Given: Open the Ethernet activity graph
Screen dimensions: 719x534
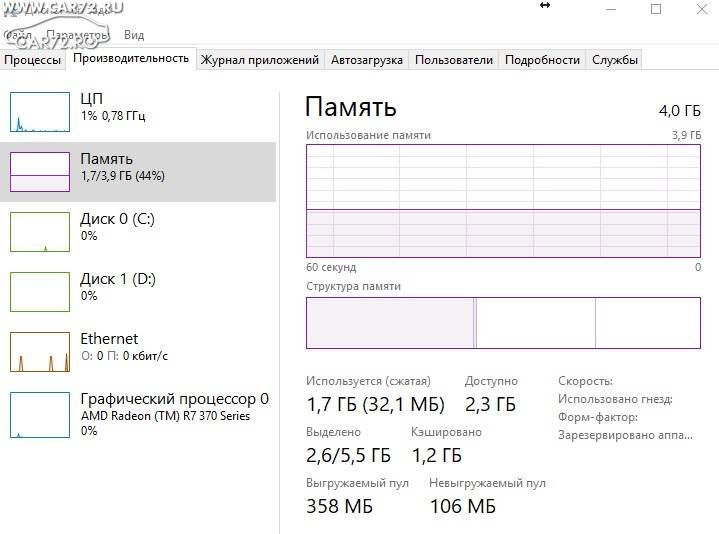Looking at the screenshot, I should [40, 352].
